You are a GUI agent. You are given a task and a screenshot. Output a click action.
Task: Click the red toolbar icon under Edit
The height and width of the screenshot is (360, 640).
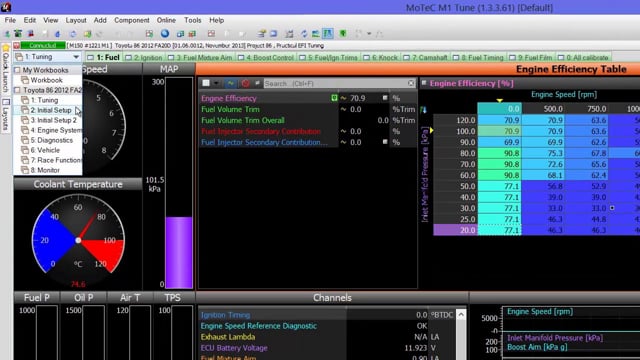[31, 34]
